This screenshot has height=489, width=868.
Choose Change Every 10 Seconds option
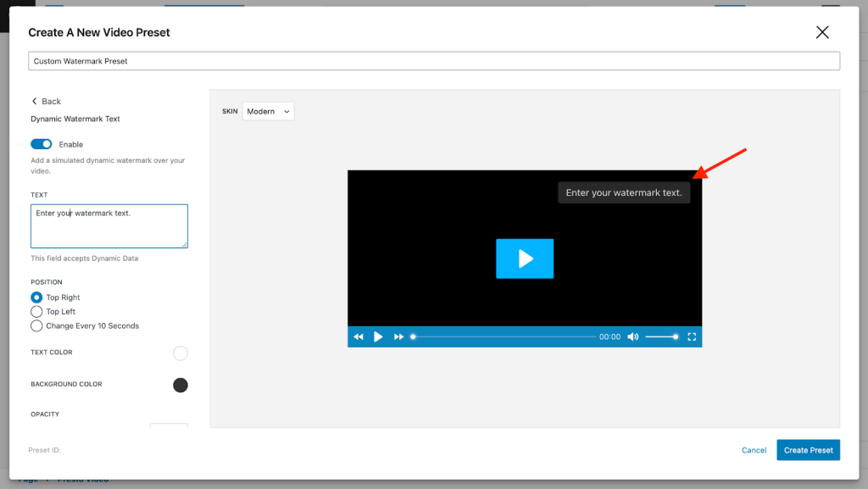coord(36,325)
